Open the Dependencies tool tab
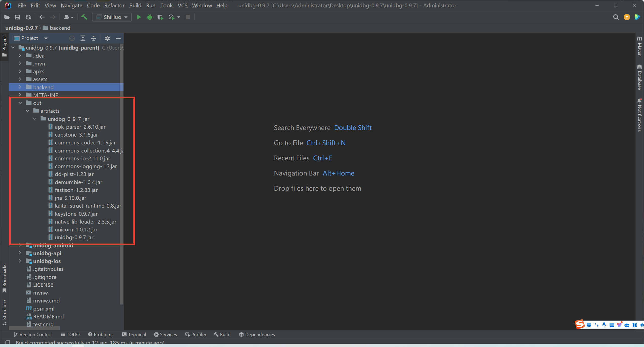 click(x=257, y=334)
